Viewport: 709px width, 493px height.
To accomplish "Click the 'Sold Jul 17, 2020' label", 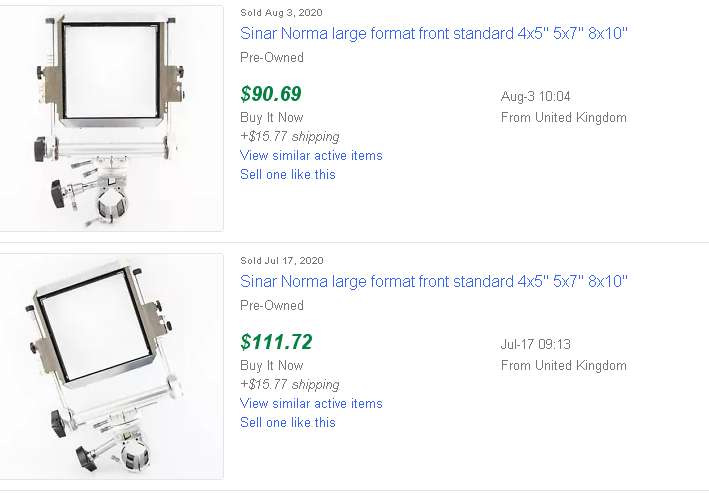I will tap(282, 260).
